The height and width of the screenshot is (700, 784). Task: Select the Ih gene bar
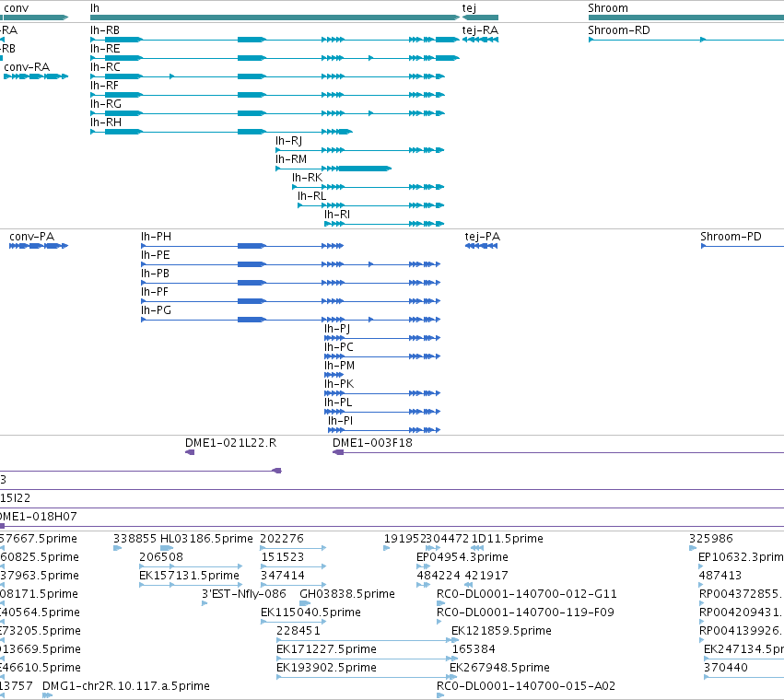click(x=275, y=17)
